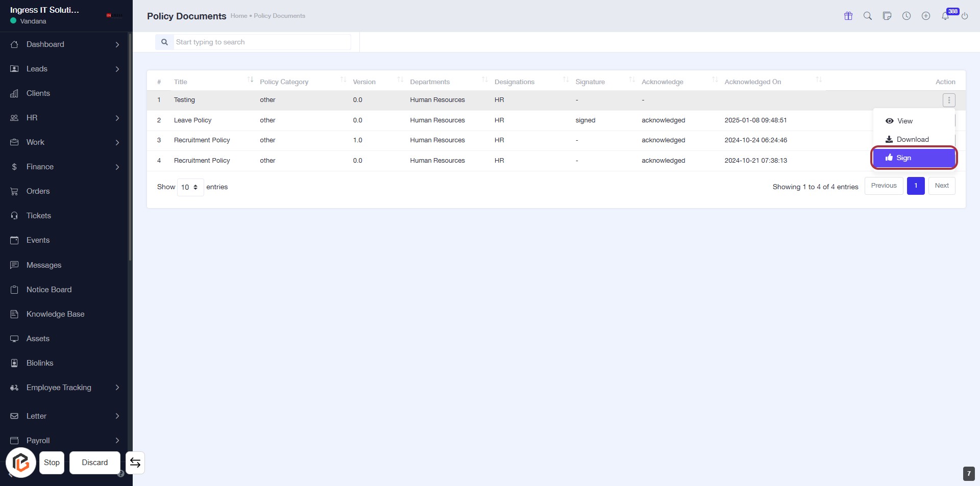The image size is (980, 486).
Task: Click the gift icon in top bar
Action: [848, 16]
